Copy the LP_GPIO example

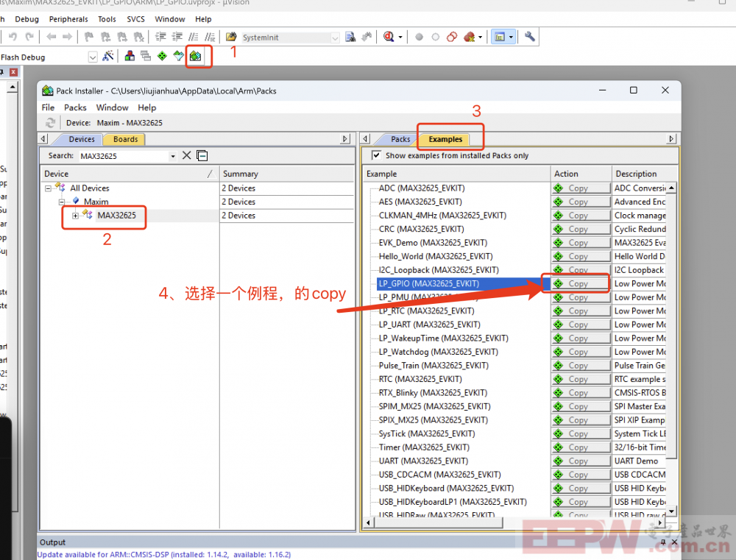581,283
